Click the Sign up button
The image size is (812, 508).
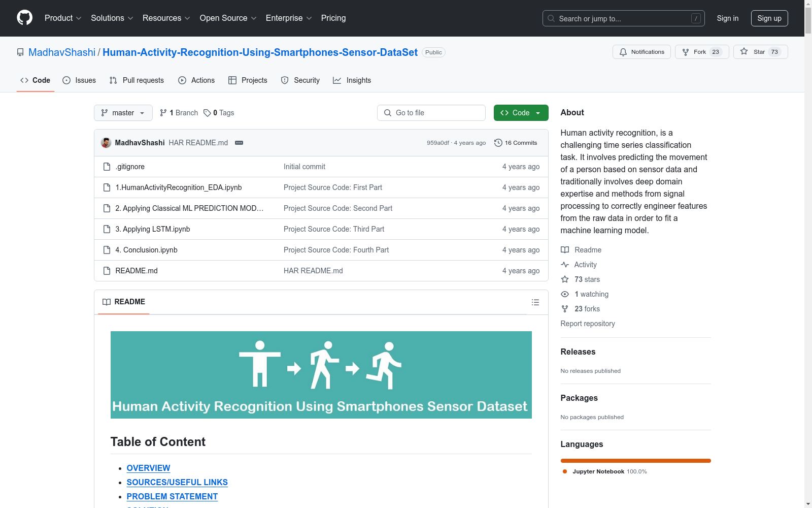coord(769,18)
